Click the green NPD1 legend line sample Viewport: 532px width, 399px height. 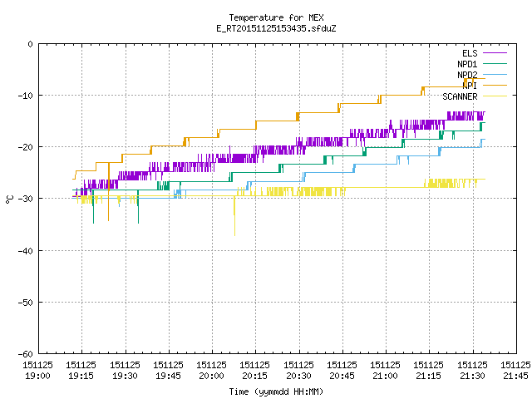point(495,63)
